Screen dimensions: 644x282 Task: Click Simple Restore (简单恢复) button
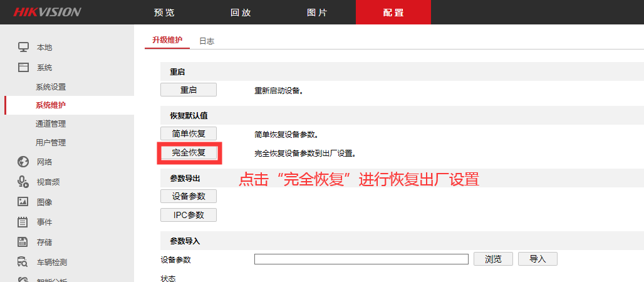click(x=189, y=133)
